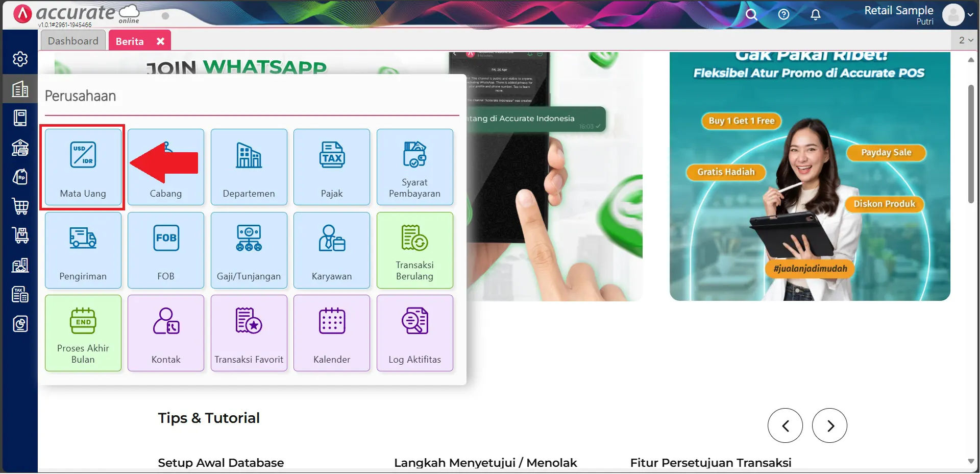Image resolution: width=980 pixels, height=474 pixels.
Task: Open the Departemen module
Action: 249,167
